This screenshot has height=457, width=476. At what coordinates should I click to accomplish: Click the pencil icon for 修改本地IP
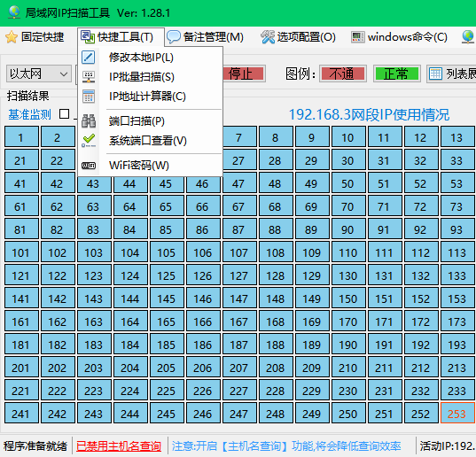[x=89, y=58]
